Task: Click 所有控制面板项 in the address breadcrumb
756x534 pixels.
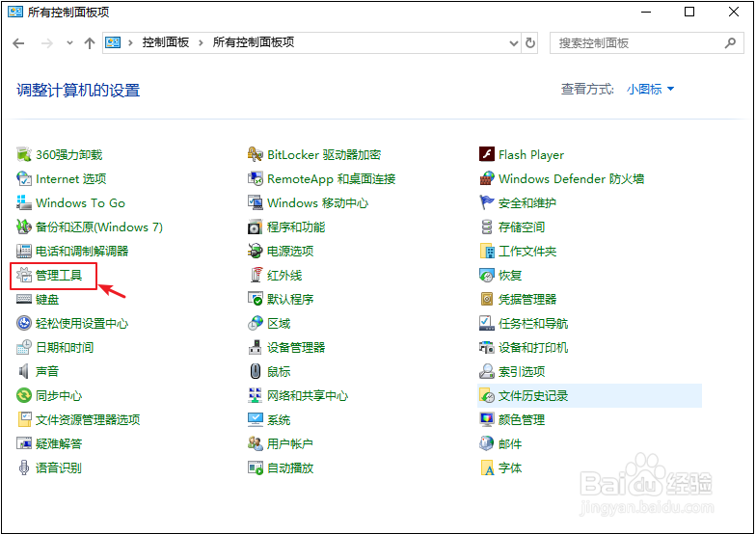Action: [253, 42]
